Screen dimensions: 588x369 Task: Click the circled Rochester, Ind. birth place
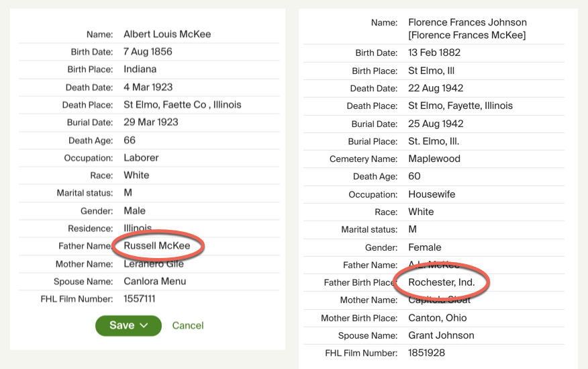tap(442, 282)
